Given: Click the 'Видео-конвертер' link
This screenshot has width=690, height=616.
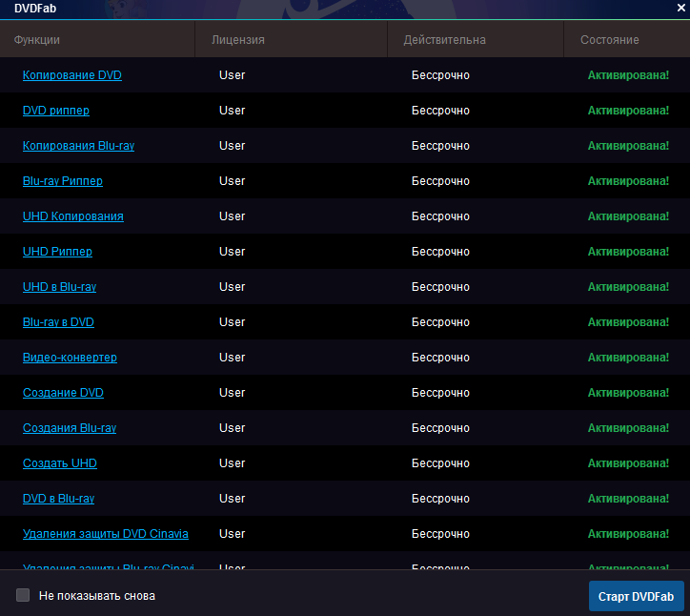Looking at the screenshot, I should point(70,358).
